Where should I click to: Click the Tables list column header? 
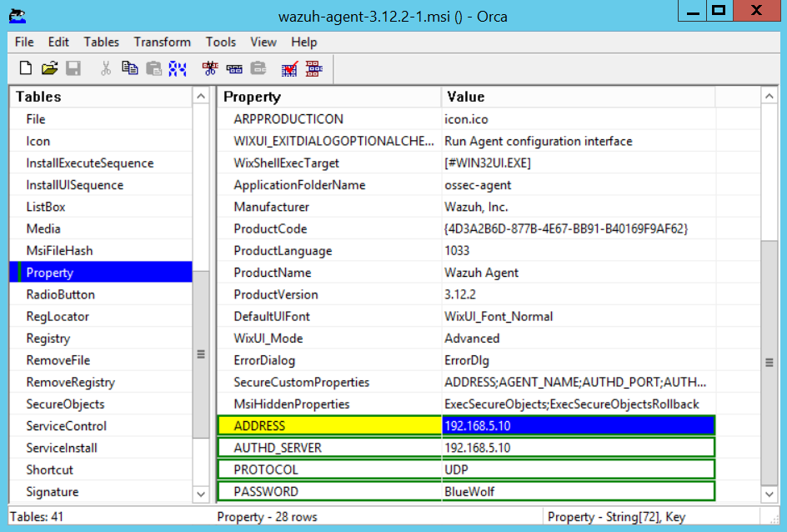[101, 97]
